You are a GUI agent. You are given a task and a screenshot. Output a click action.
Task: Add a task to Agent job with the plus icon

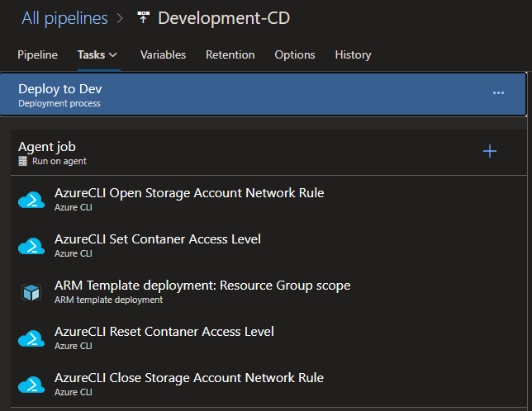(x=490, y=151)
